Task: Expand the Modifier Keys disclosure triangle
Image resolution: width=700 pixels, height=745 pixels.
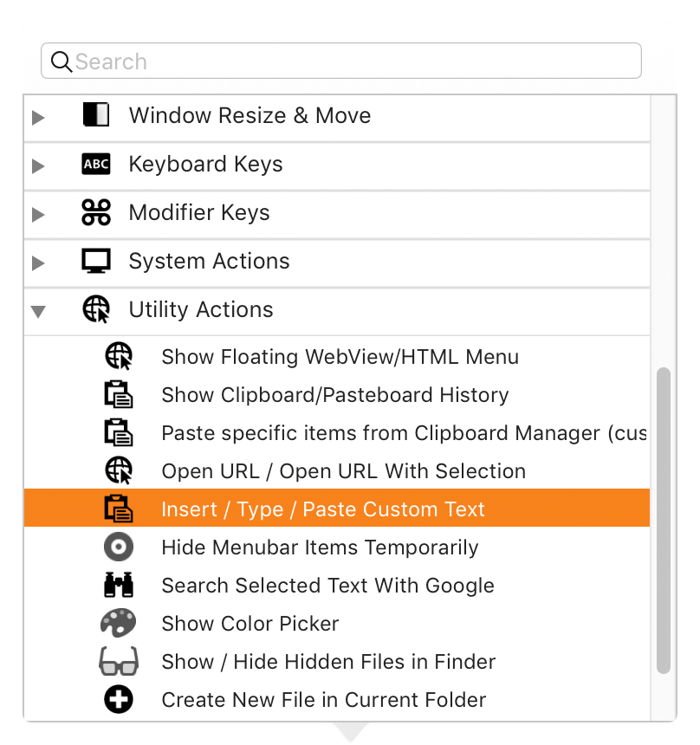Action: click(x=38, y=214)
